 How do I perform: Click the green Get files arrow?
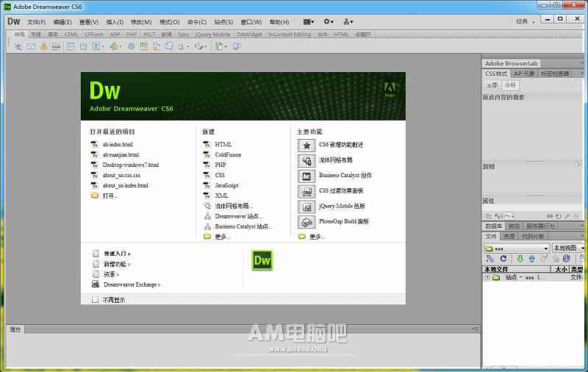pyautogui.click(x=520, y=258)
